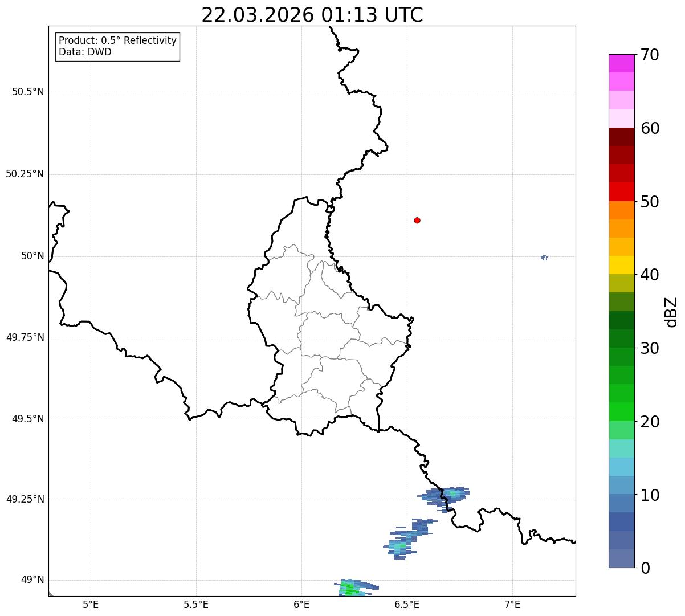Pick the orange swatch just below 50 dBZ
685x616 pixels.
click(621, 210)
